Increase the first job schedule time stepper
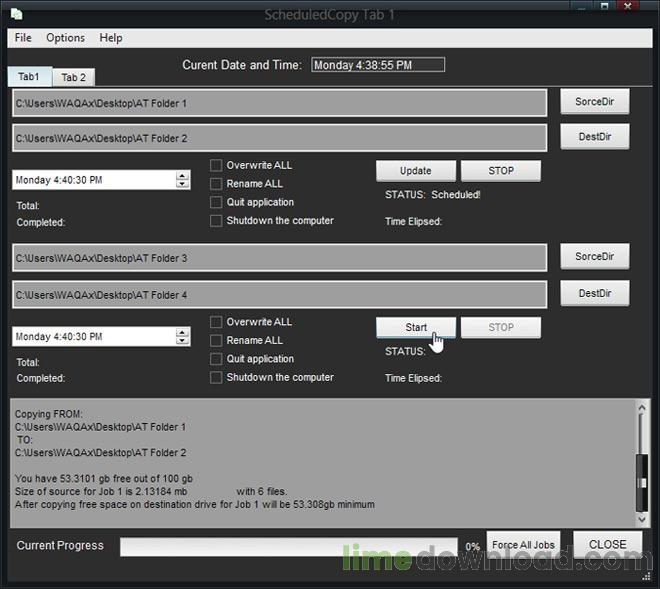This screenshot has width=660, height=589. [182, 176]
